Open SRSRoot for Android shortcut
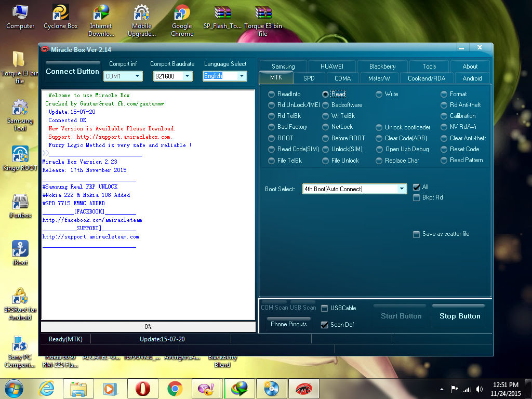 point(20,304)
